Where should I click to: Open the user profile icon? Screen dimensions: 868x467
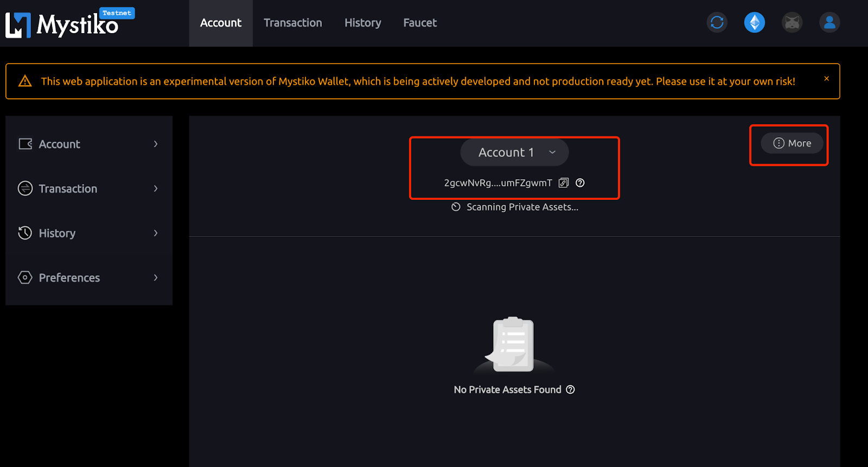pos(829,22)
